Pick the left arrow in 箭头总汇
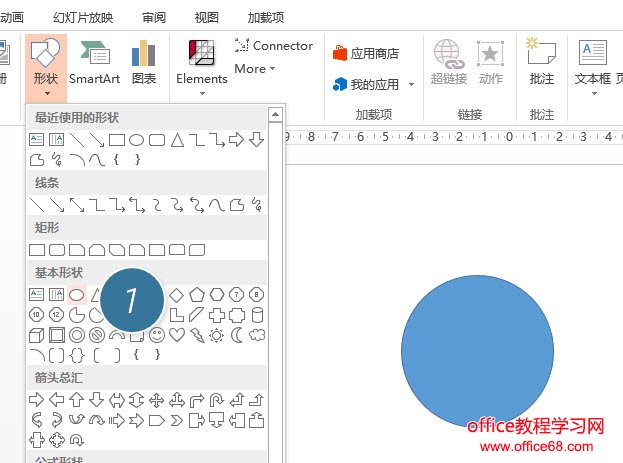Image resolution: width=623 pixels, height=463 pixels. click(x=56, y=400)
